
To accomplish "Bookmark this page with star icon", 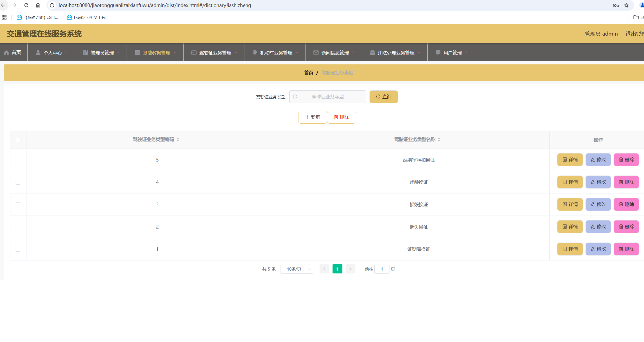I will click(626, 5).
